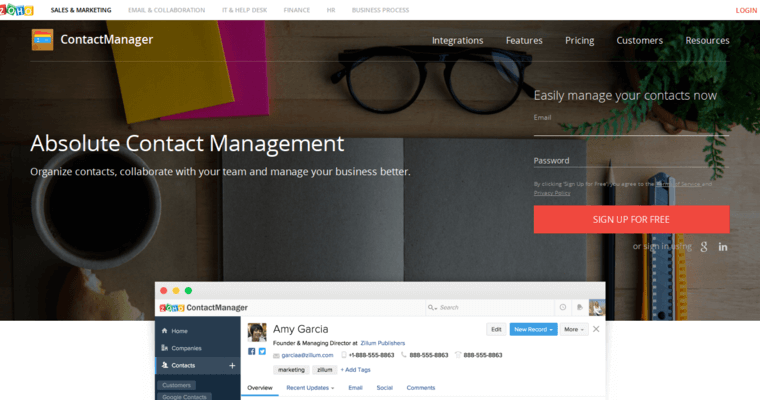The height and width of the screenshot is (400, 760).
Task: Open the Pricing page from navigation
Action: [579, 41]
